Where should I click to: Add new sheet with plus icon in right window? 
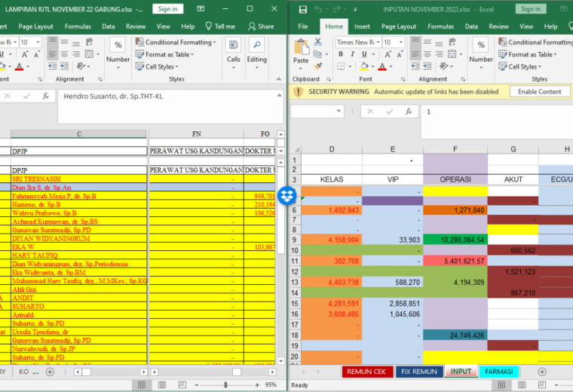click(x=542, y=372)
